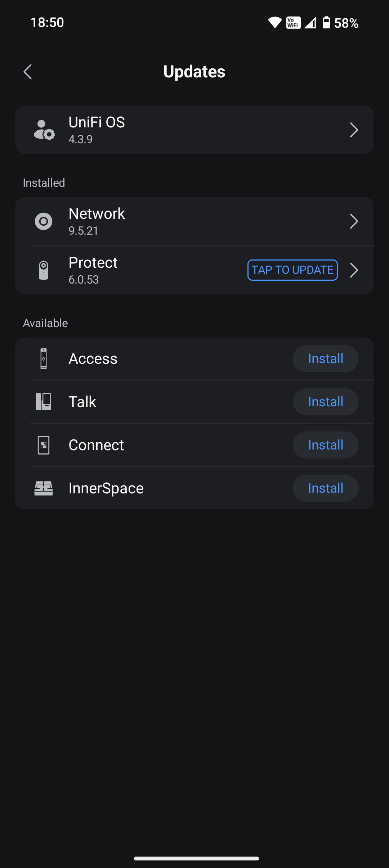Screen dimensions: 389x868
Task: Tap the InnerSpace floor plan icon
Action: point(44,488)
